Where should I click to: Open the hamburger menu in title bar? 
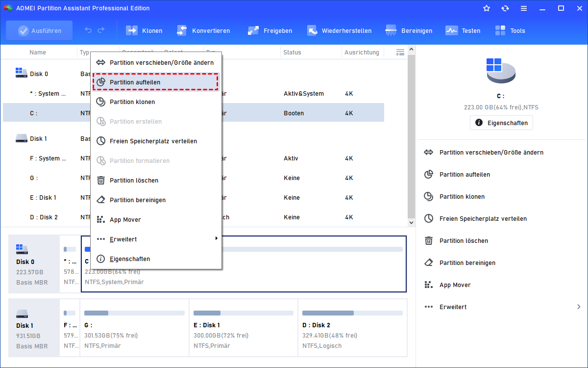(x=524, y=8)
